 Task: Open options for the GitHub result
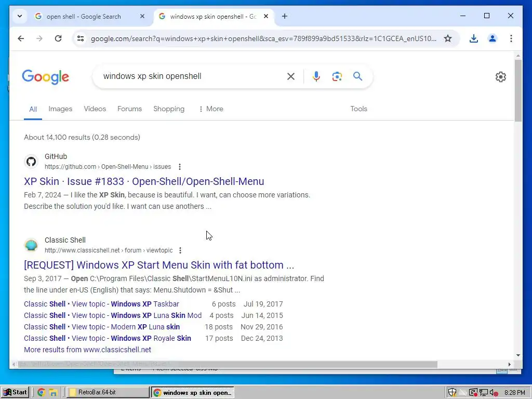click(179, 167)
